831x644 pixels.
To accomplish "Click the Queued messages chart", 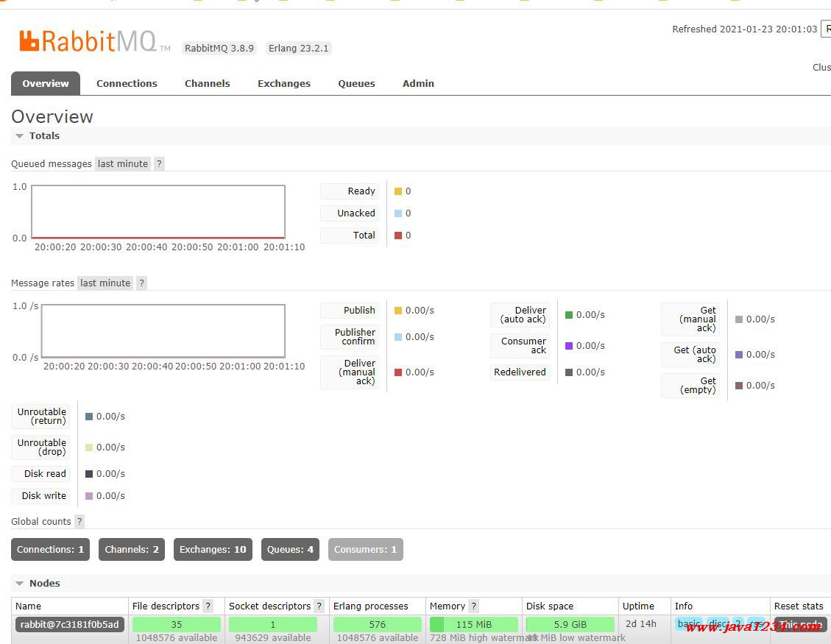I will (x=158, y=211).
